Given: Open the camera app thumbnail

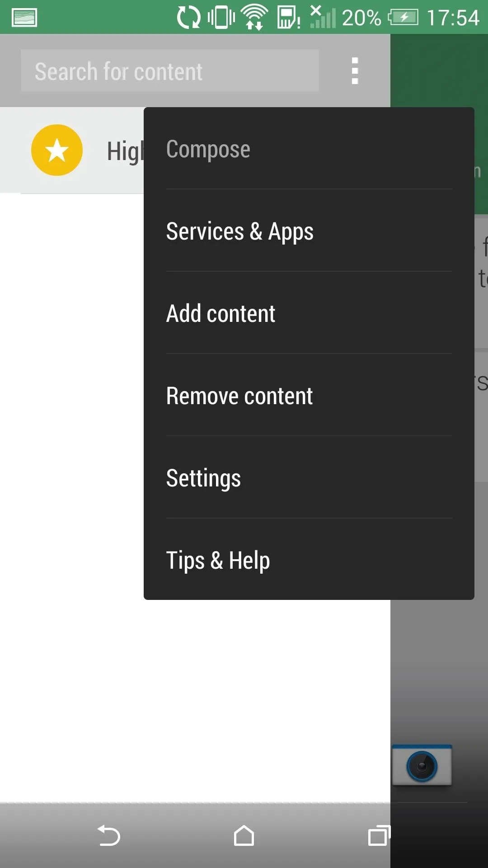Looking at the screenshot, I should 422,765.
